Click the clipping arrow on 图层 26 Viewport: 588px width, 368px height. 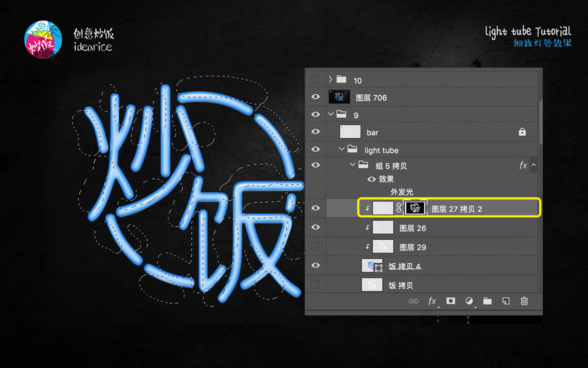367,227
